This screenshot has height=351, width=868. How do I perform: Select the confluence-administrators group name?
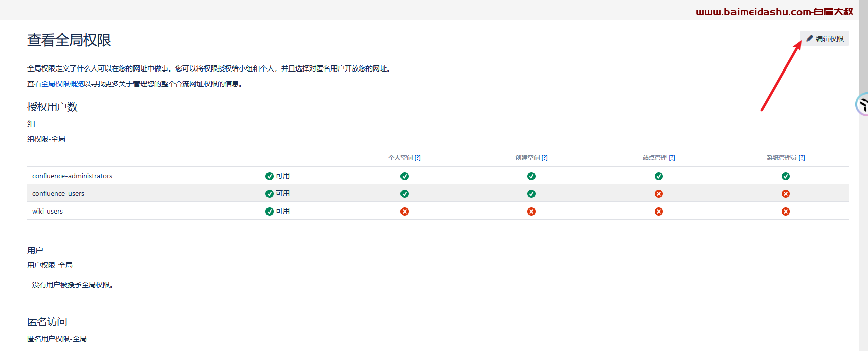click(72, 176)
